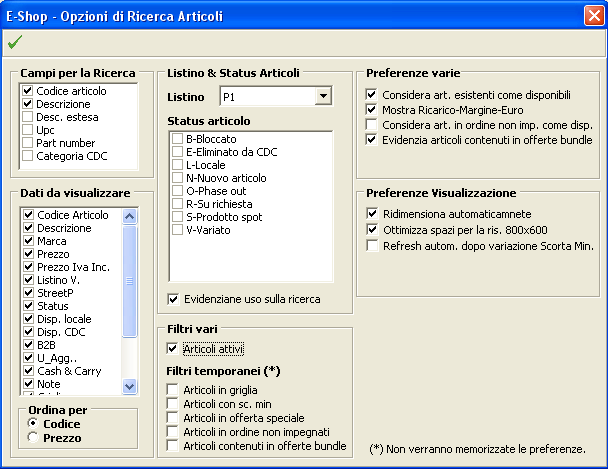
Task: Toggle Prezzo display column
Action: (x=29, y=253)
